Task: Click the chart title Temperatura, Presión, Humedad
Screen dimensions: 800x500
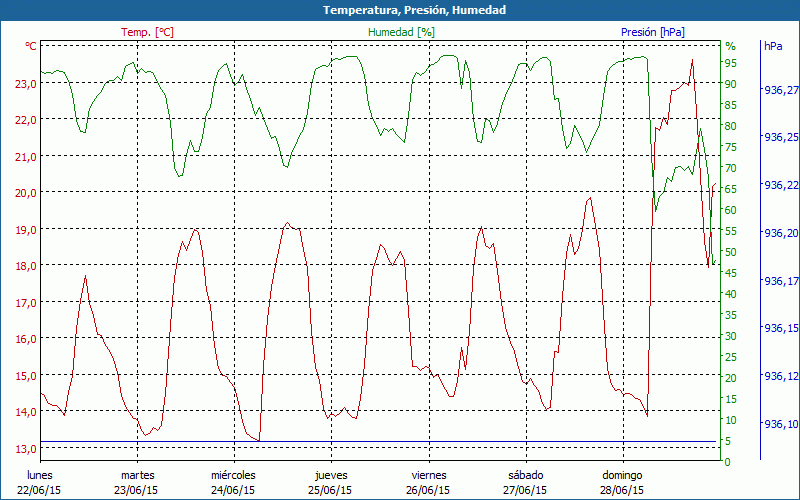Action: (400, 10)
